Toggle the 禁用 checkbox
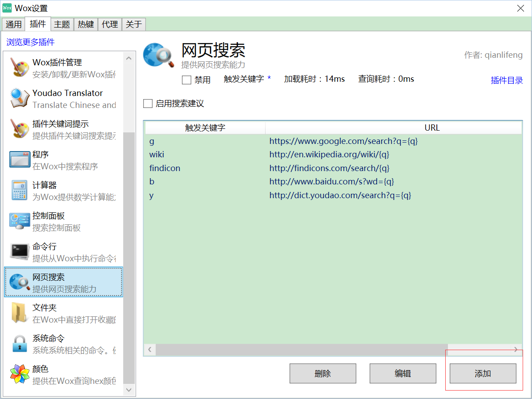The height and width of the screenshot is (399, 532). (187, 80)
